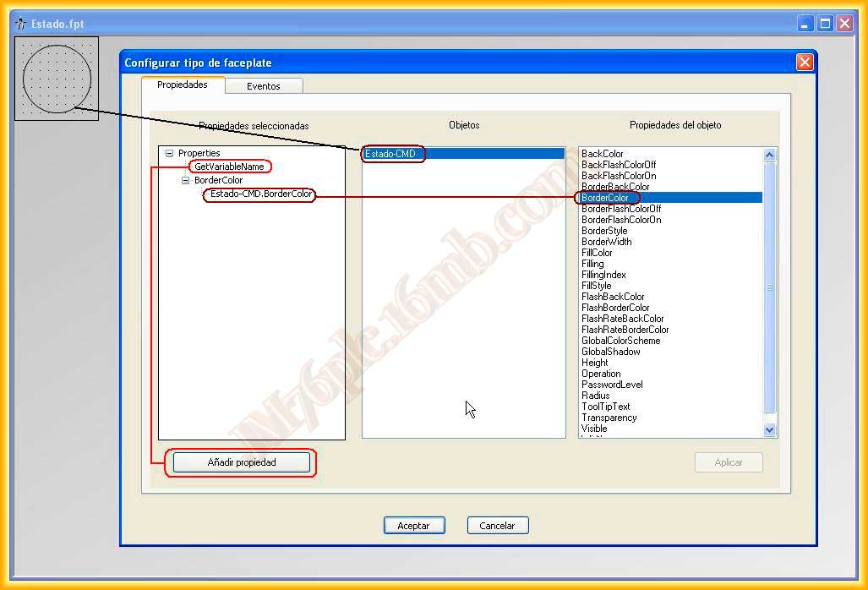Select the Propiedades tab
Viewport: 868px width, 590px height.
click(183, 85)
